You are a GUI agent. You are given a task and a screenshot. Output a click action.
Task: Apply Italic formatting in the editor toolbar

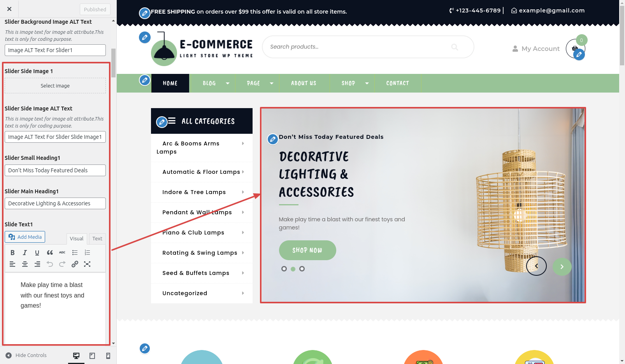(25, 252)
